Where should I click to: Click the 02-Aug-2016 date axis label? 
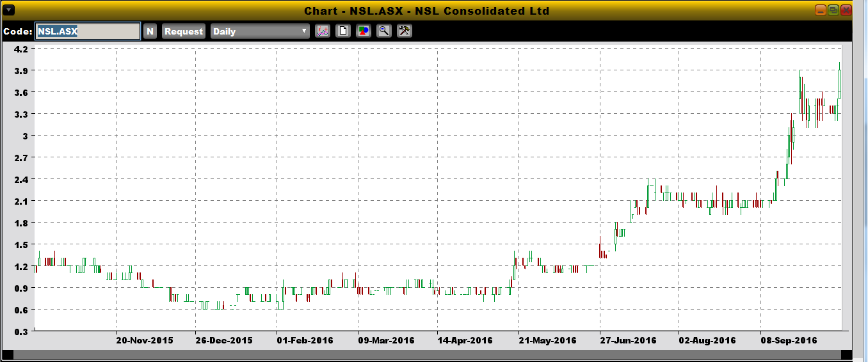coord(707,340)
